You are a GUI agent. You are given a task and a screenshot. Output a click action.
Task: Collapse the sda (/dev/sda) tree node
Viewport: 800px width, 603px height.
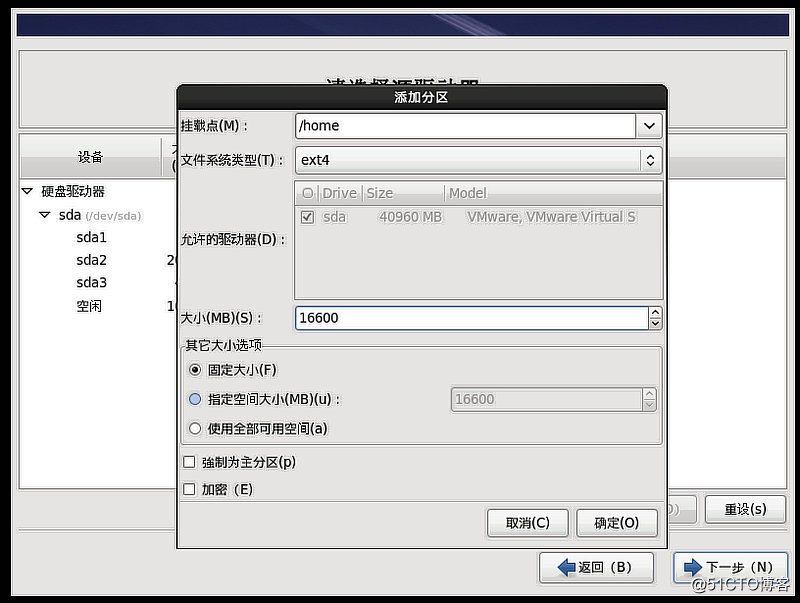coord(45,215)
